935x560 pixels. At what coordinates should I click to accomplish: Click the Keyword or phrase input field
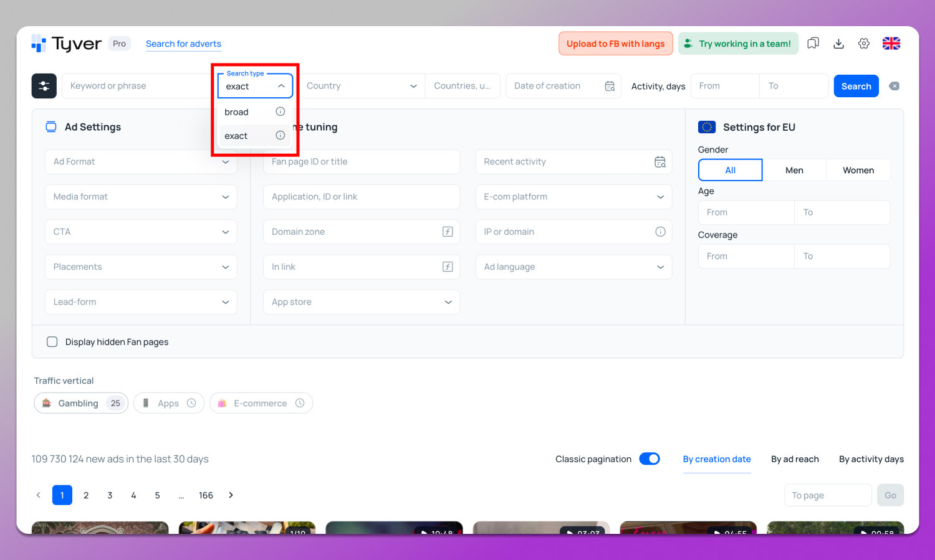click(137, 86)
